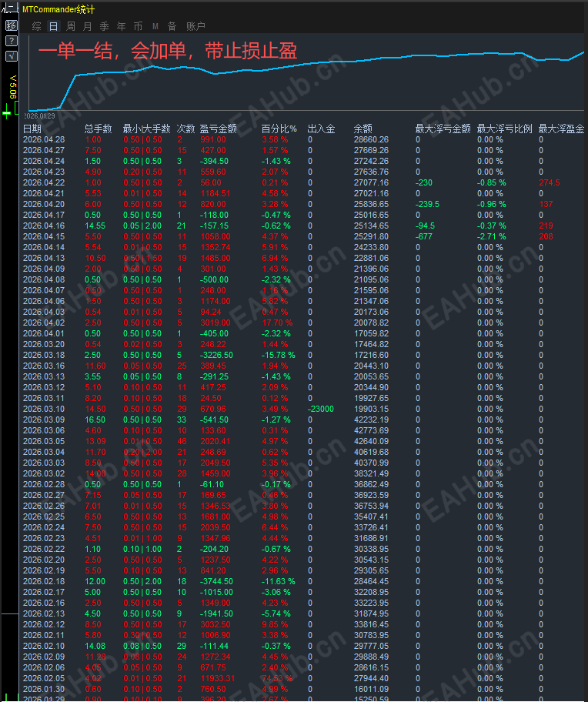Select the 2026.02.05 date row
Viewport: 588px width, 702px height.
click(x=44, y=678)
